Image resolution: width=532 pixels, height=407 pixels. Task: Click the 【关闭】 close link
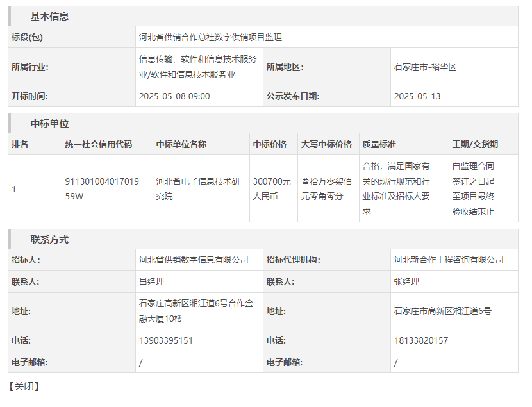coord(24,386)
